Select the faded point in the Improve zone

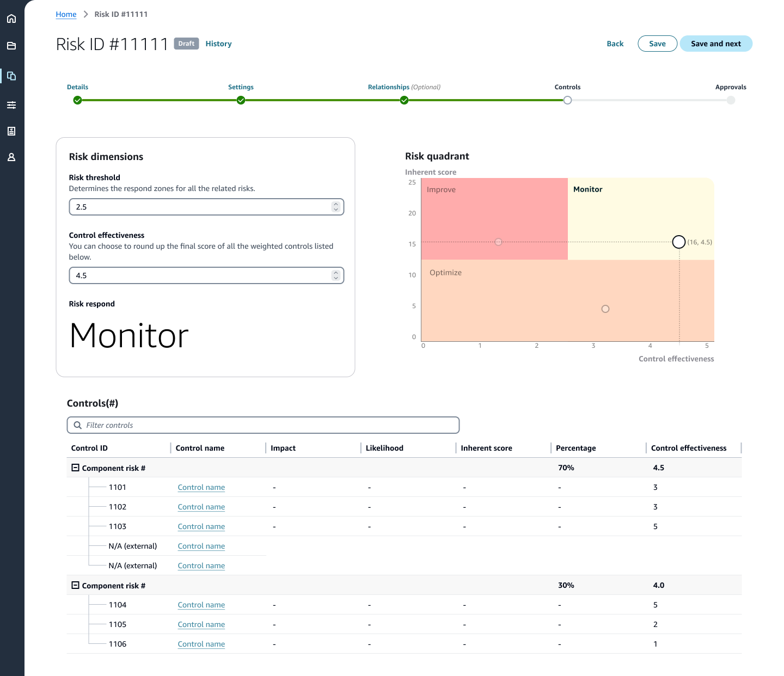point(498,242)
